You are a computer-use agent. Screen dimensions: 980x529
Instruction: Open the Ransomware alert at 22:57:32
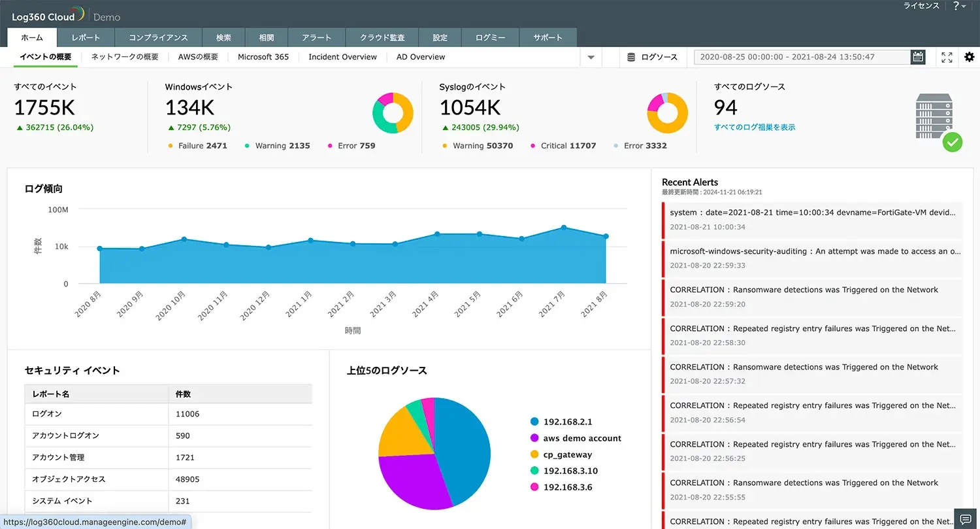tap(812, 373)
